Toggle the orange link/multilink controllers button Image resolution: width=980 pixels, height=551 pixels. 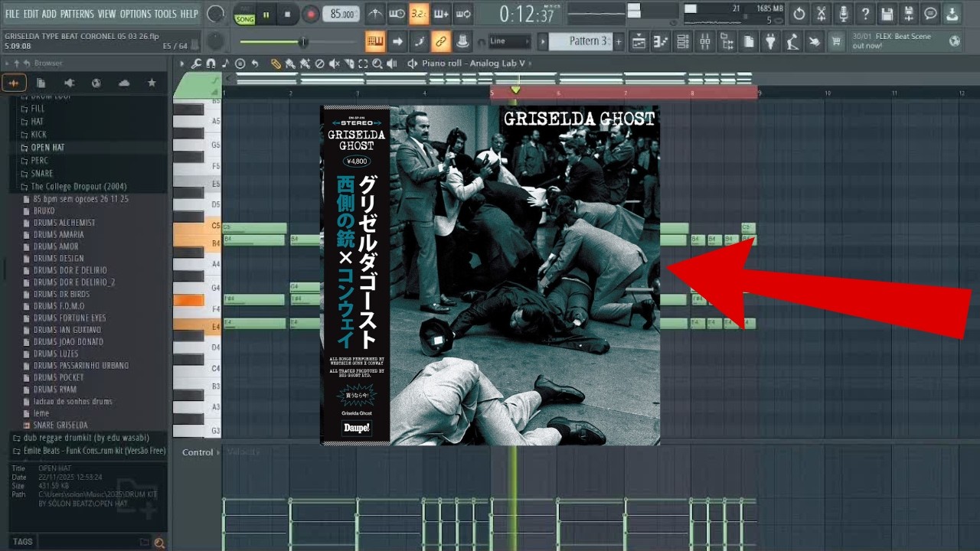[441, 41]
